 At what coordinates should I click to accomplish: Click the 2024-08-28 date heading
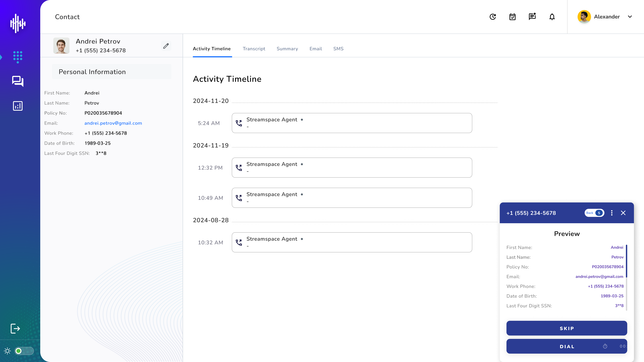click(x=211, y=220)
